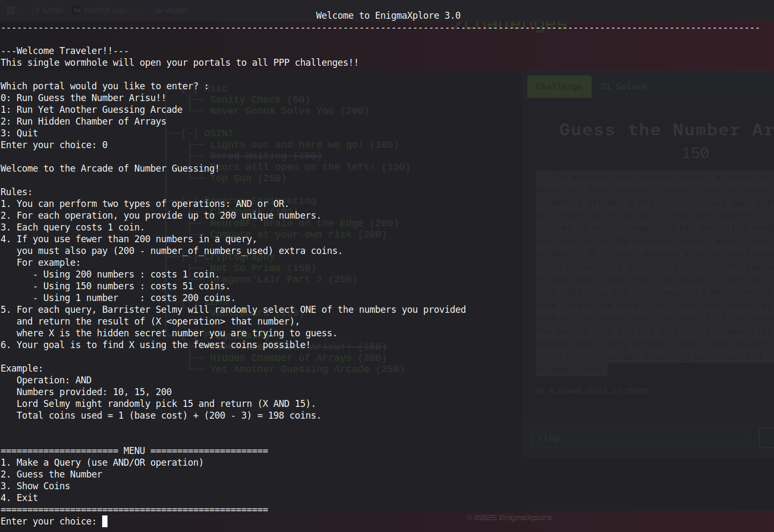This screenshot has width=774, height=532.
Task: Click the apps grid icon in bookmarks bar
Action: tap(11, 10)
